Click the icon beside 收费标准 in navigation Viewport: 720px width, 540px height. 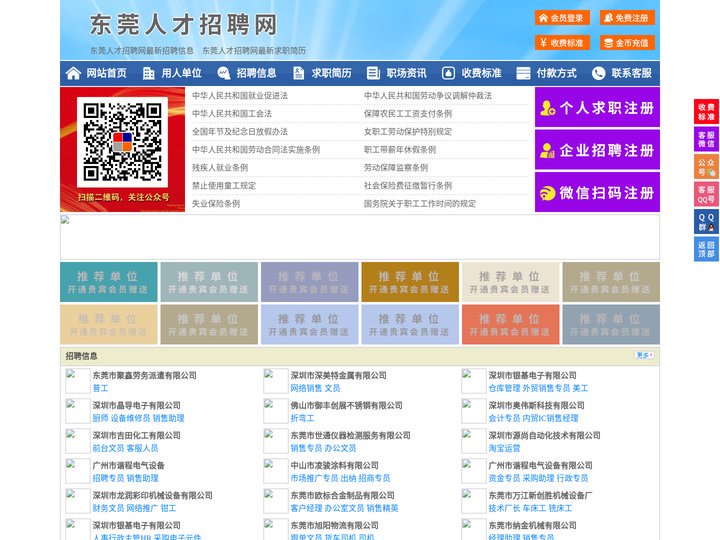tap(448, 73)
